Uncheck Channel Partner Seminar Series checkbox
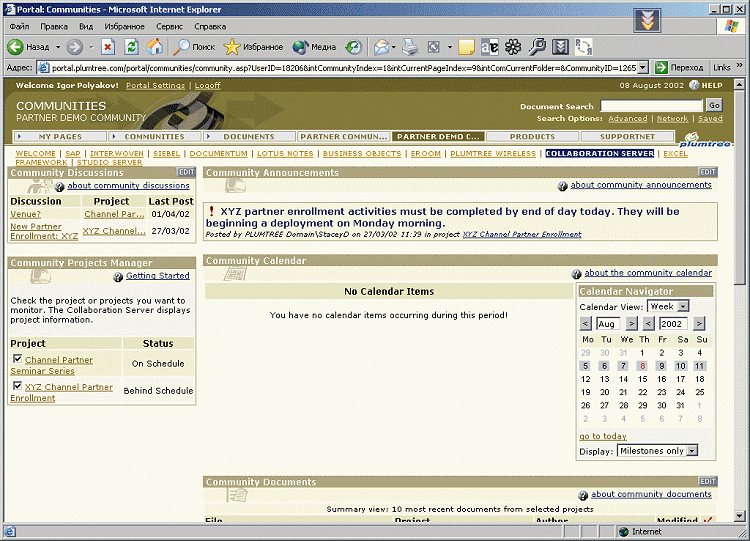This screenshot has height=541, width=750. (x=18, y=358)
